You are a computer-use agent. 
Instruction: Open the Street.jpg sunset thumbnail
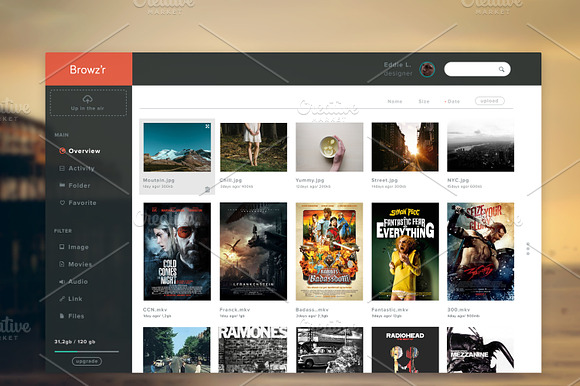405,147
